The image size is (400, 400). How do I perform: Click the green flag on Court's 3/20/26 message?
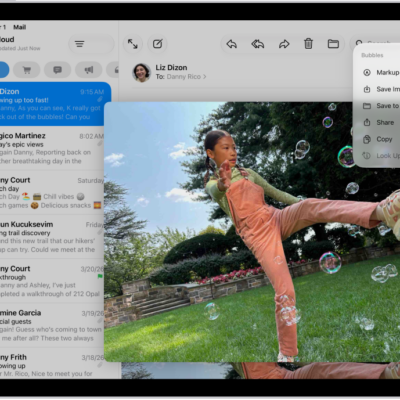tap(100, 276)
